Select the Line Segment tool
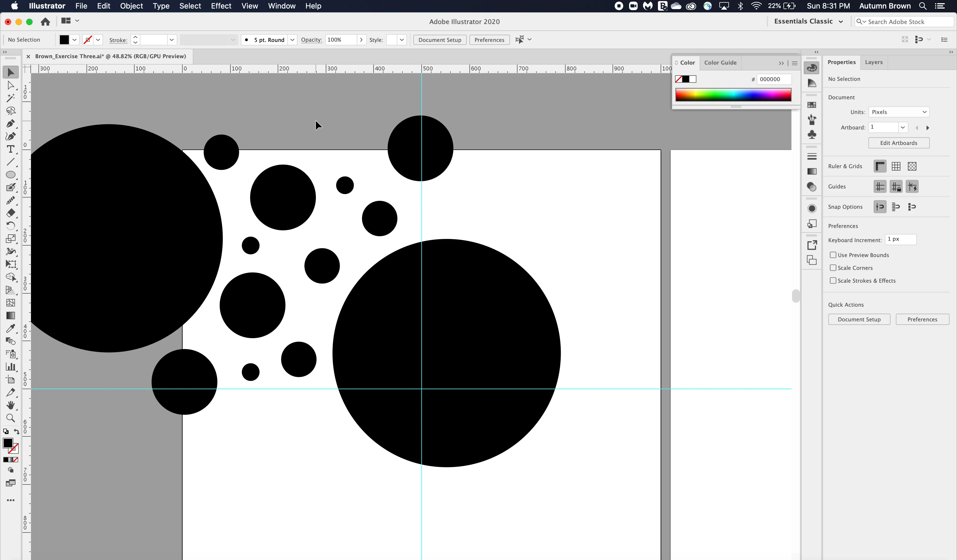Viewport: 957px width, 560px height. click(x=11, y=162)
